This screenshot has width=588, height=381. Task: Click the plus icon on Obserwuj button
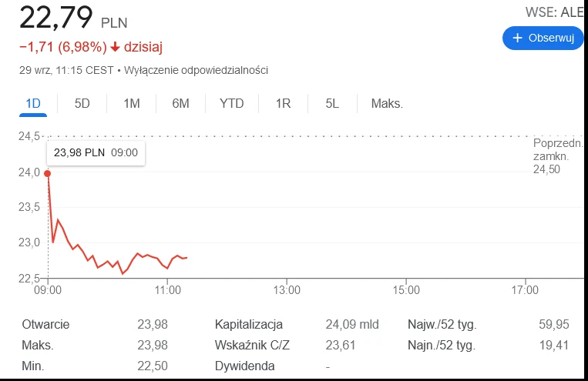pyautogui.click(x=518, y=38)
